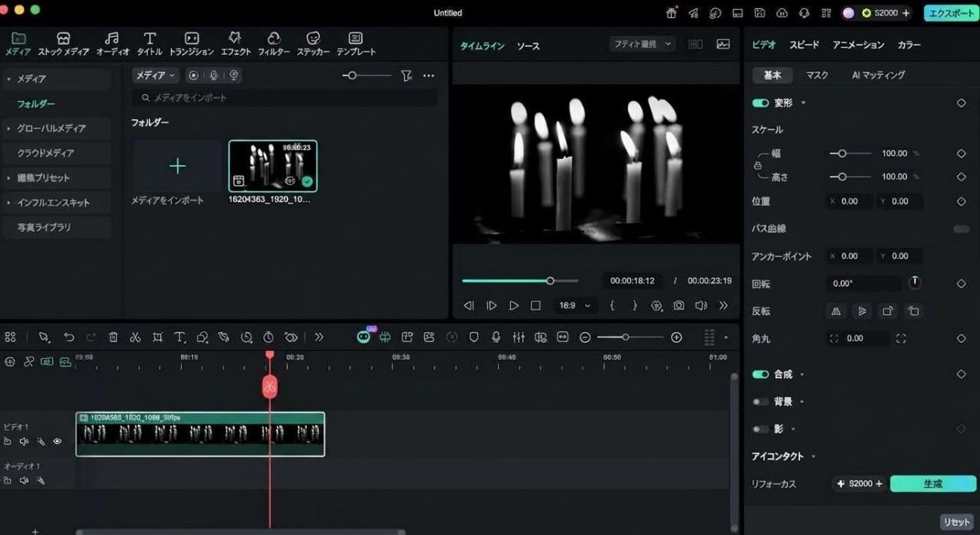
Task: Add keyframe for 回転 diamond icon
Action: point(961,284)
